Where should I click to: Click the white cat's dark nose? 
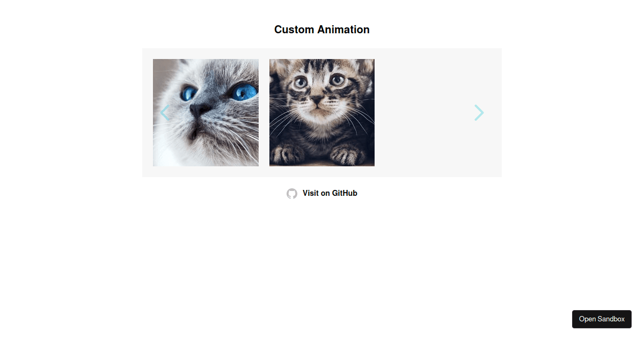click(200, 109)
